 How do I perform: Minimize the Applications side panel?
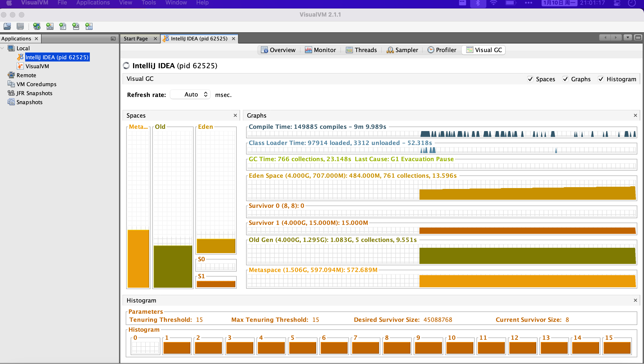[x=113, y=39]
